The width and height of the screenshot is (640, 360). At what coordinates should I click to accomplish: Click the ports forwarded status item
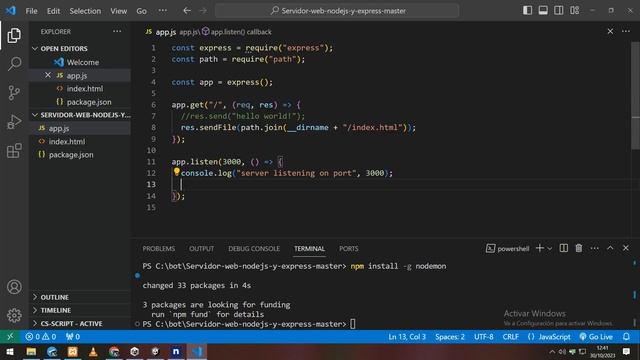pos(73,337)
